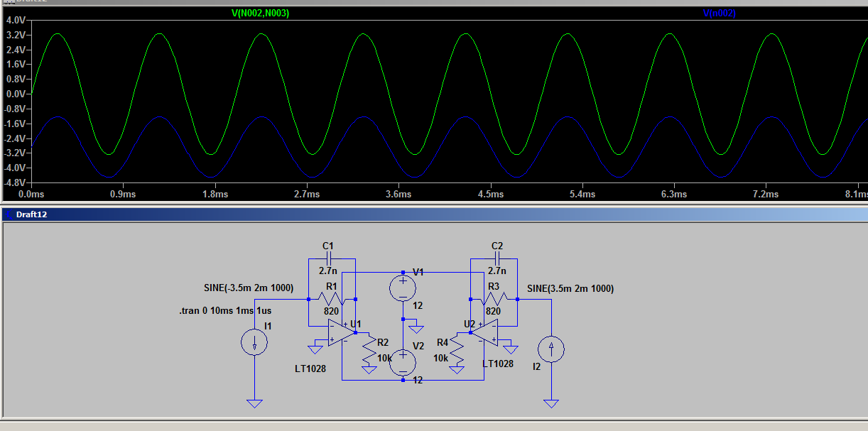The height and width of the screenshot is (431, 868).
Task: Click the LT1028 label under U2
Action: (497, 364)
